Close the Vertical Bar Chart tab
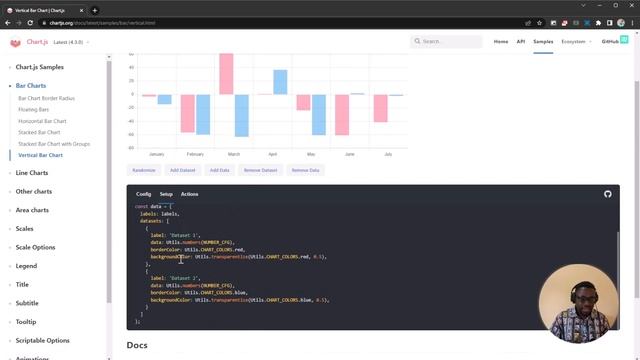 82,10
